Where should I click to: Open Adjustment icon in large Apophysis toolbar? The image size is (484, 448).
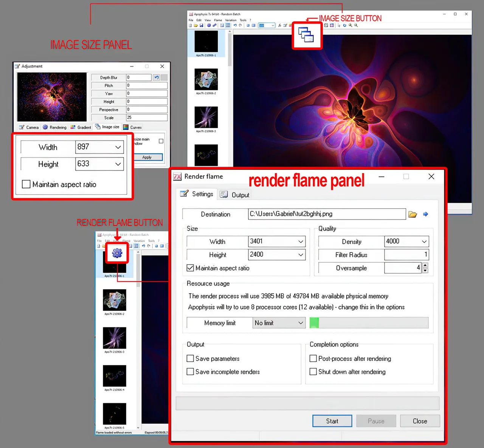285,25
